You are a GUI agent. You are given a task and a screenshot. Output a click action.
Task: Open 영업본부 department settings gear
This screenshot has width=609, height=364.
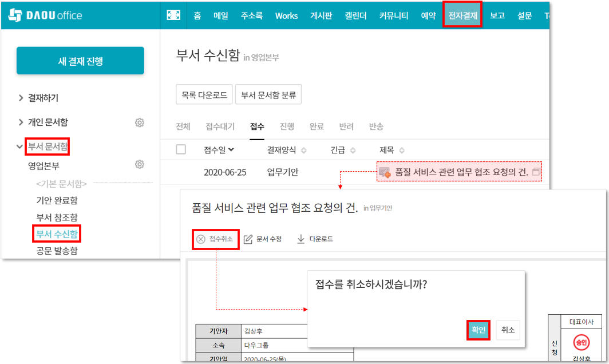click(x=139, y=165)
